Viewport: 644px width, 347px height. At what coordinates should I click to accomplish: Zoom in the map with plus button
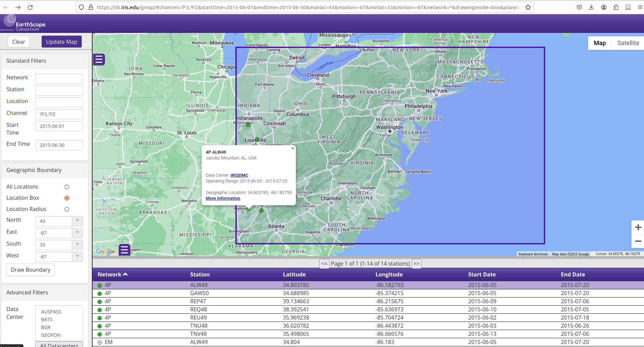click(x=638, y=227)
